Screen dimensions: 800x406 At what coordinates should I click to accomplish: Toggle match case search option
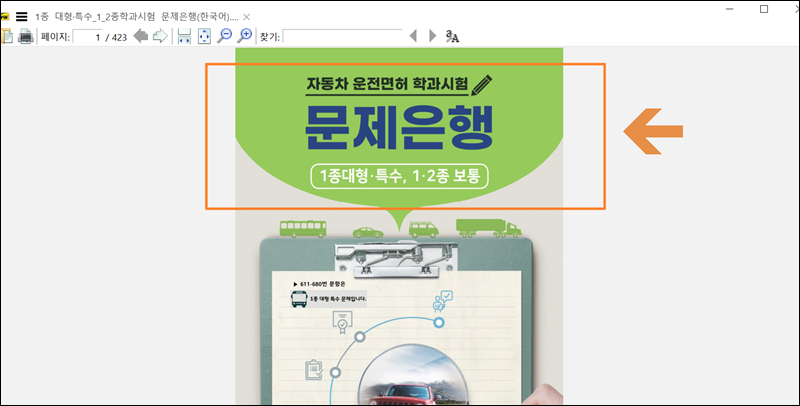452,36
